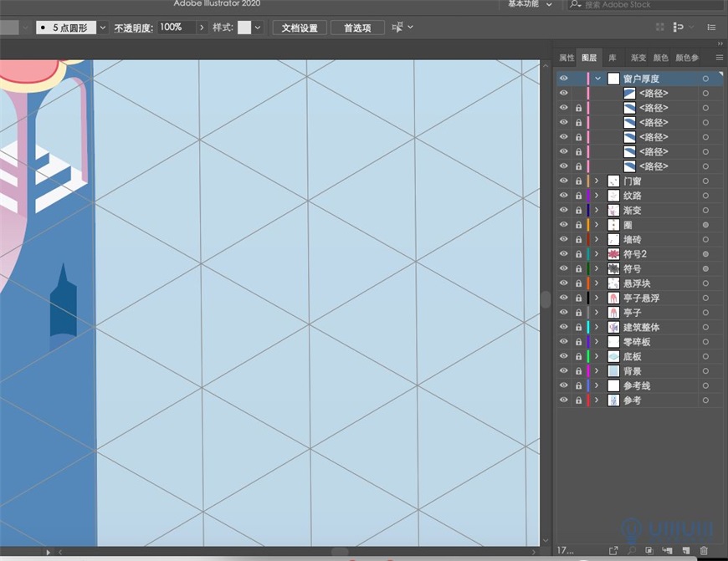Click the 亭子 layer thumbnail icon
The width and height of the screenshot is (728, 561).
pyautogui.click(x=613, y=312)
